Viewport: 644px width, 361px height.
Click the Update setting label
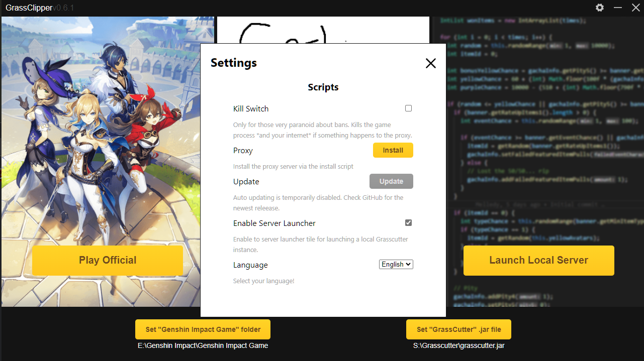(246, 181)
